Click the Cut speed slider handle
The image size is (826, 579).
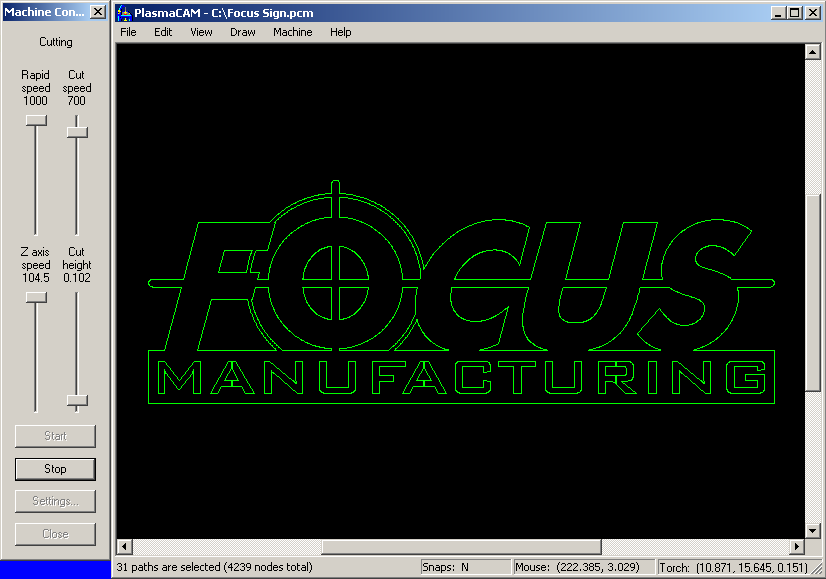coord(77,132)
